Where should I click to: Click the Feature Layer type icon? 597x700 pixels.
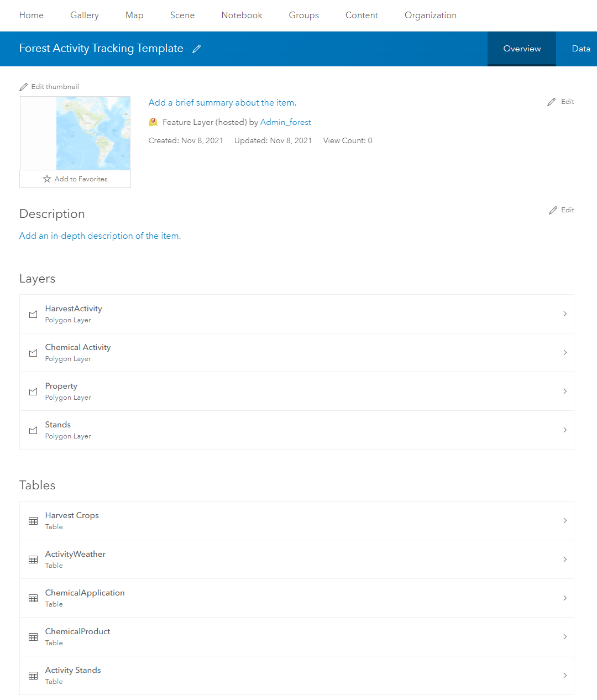(153, 122)
